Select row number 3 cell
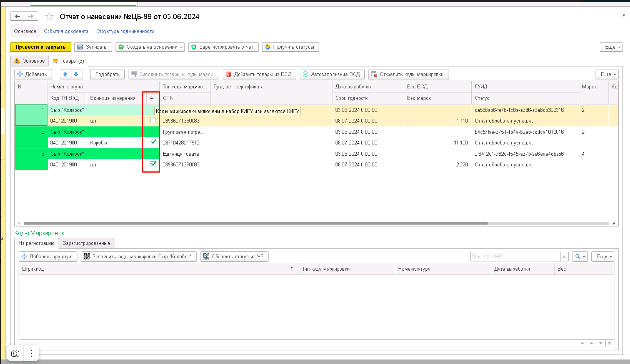This screenshot has width=630, height=364. click(31, 154)
